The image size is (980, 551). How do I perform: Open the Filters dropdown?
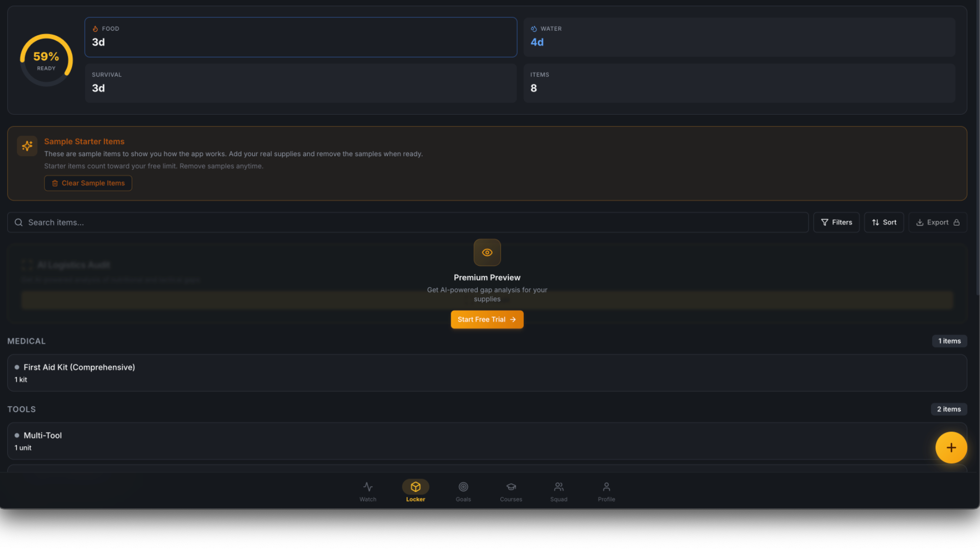[836, 222]
